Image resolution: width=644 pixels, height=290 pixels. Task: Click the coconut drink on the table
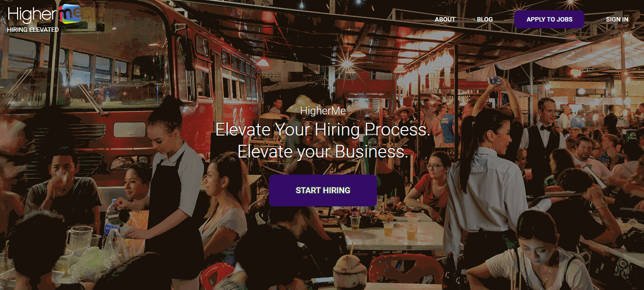point(350,270)
